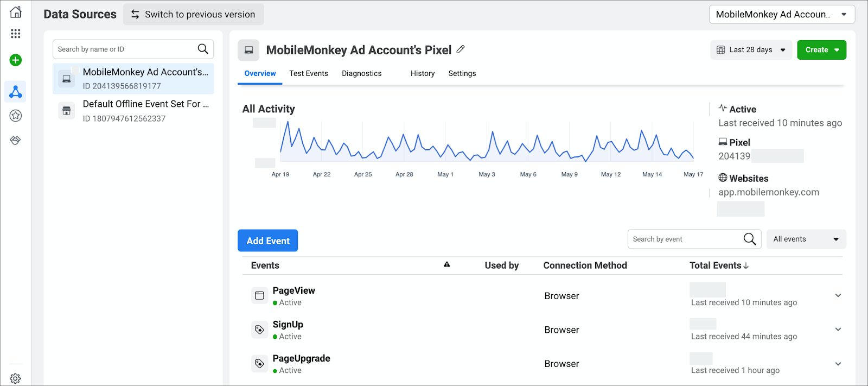Click Switch to previous version
The image size is (868, 386).
click(194, 15)
